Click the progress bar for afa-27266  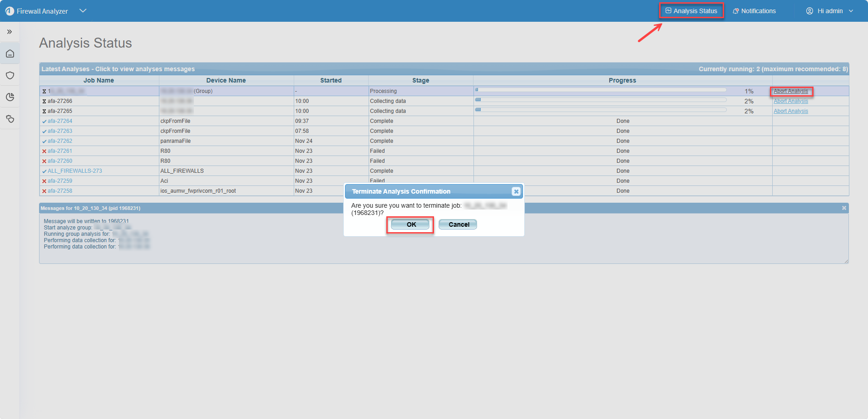click(x=601, y=100)
